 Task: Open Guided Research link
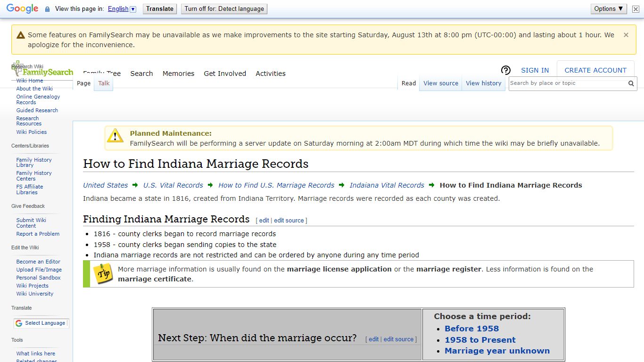[x=37, y=110]
